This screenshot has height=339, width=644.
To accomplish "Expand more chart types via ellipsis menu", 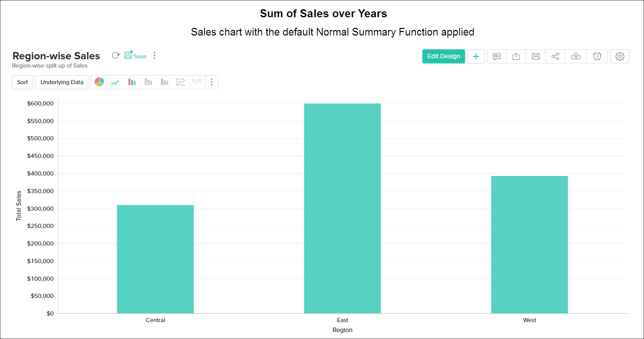I will click(212, 82).
